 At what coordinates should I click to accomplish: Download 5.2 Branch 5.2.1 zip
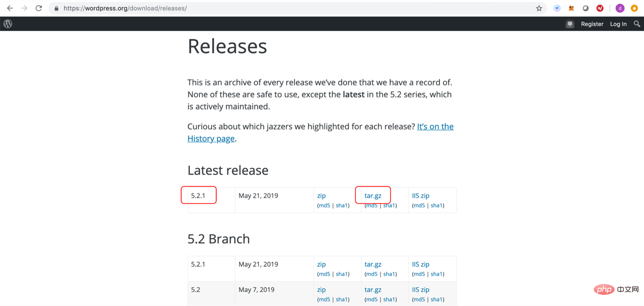321,264
